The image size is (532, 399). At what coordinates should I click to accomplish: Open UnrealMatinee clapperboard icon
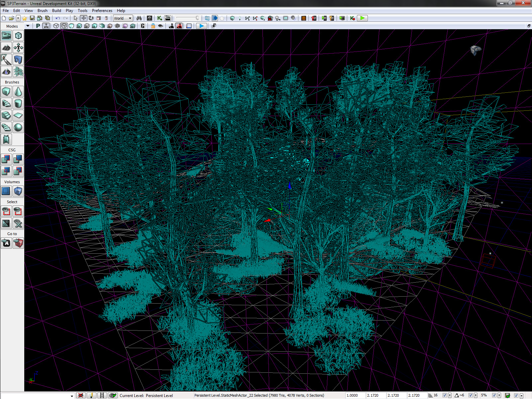pyautogui.click(x=168, y=18)
